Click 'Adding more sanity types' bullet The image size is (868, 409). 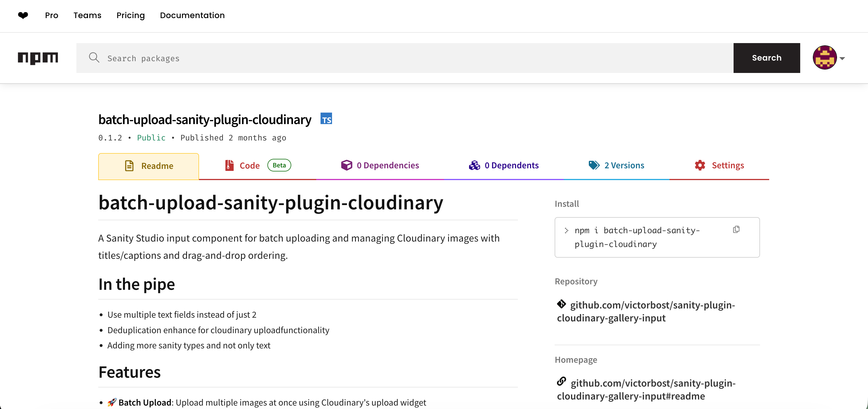tap(189, 345)
